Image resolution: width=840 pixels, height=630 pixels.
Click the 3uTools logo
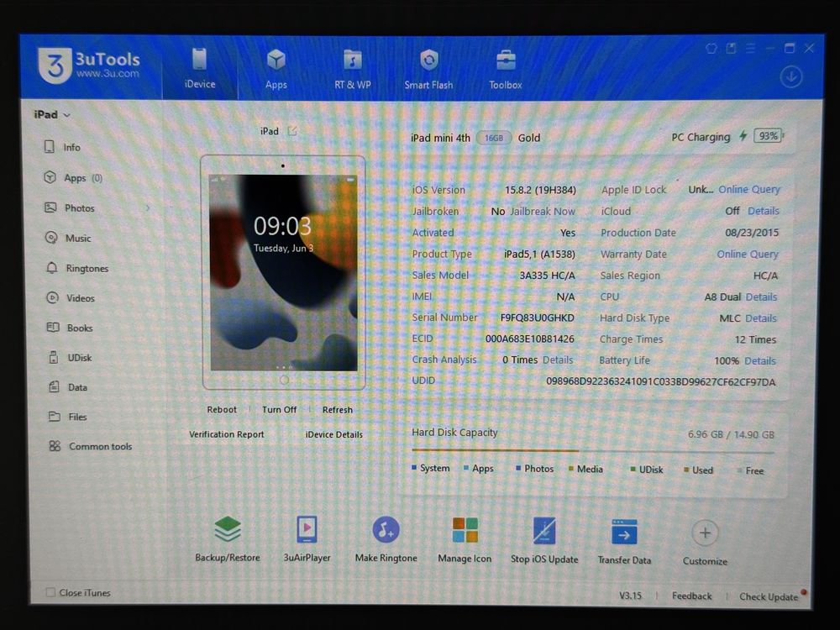(89, 66)
